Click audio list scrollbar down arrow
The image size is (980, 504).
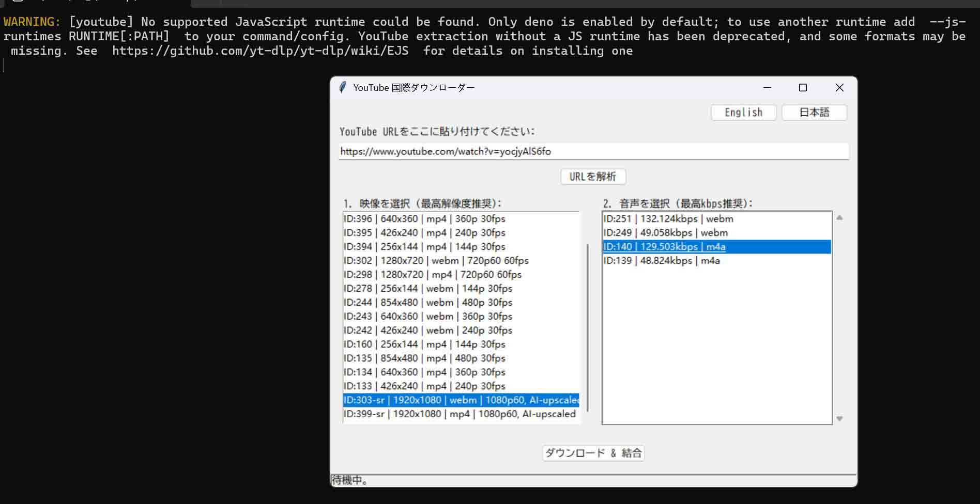839,418
